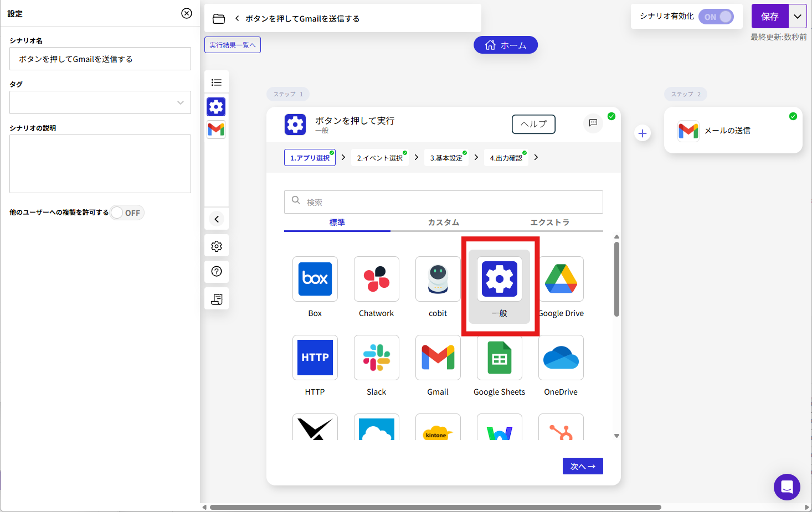Open scenario settings gear in sidebar
812x512 pixels.
[x=217, y=246]
